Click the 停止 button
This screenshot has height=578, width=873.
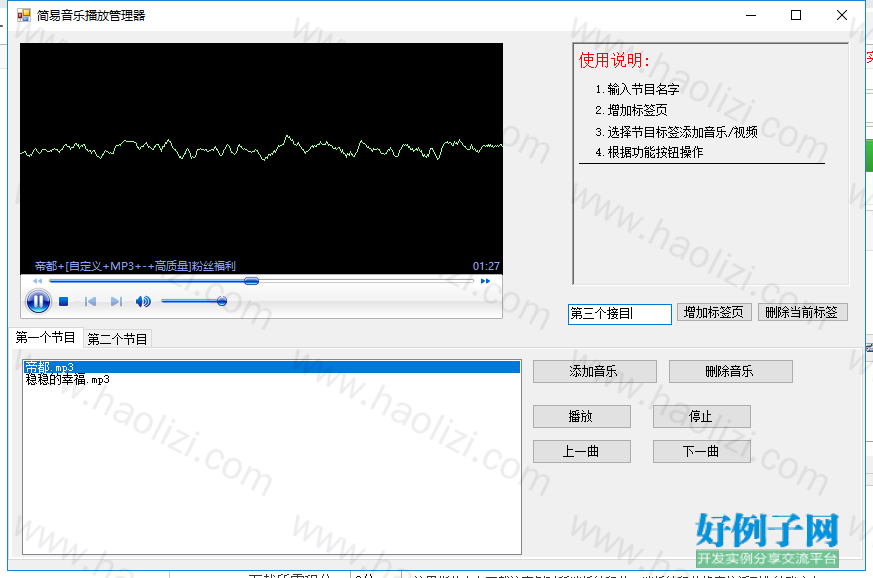pos(701,417)
